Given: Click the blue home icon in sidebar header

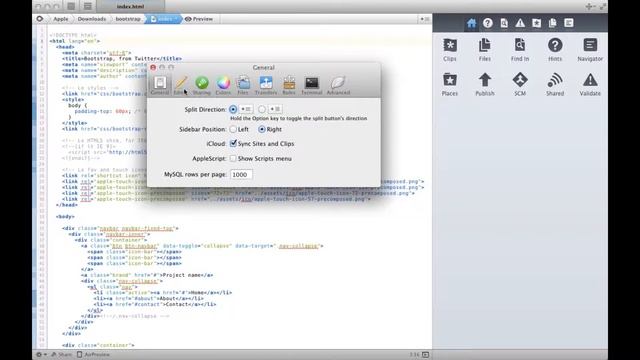Looking at the screenshot, I should point(471,23).
